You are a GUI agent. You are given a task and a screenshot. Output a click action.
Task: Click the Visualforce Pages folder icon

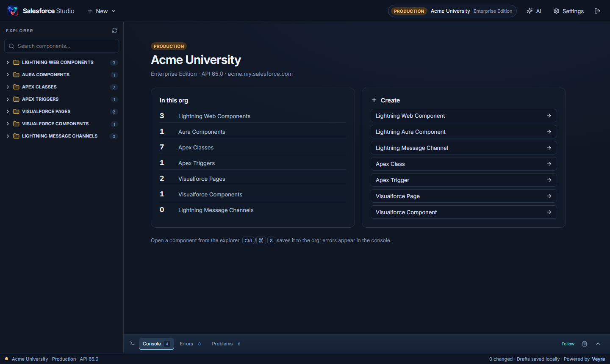[17, 111]
